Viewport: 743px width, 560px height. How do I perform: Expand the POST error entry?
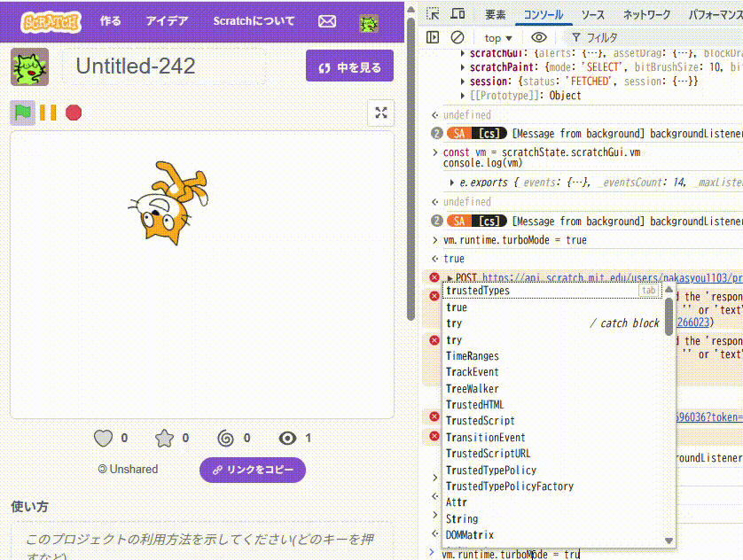pos(450,278)
